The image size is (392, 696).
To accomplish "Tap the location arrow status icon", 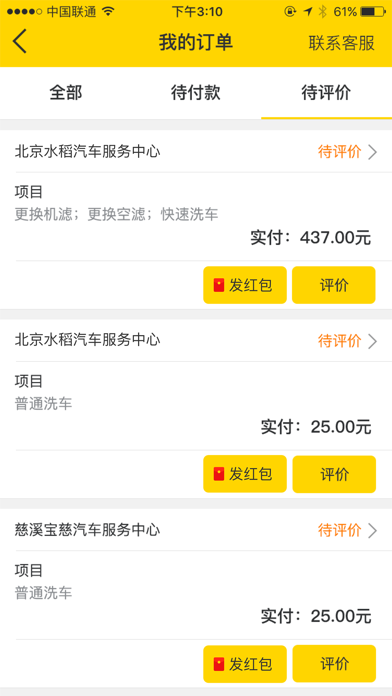I will tap(308, 12).
